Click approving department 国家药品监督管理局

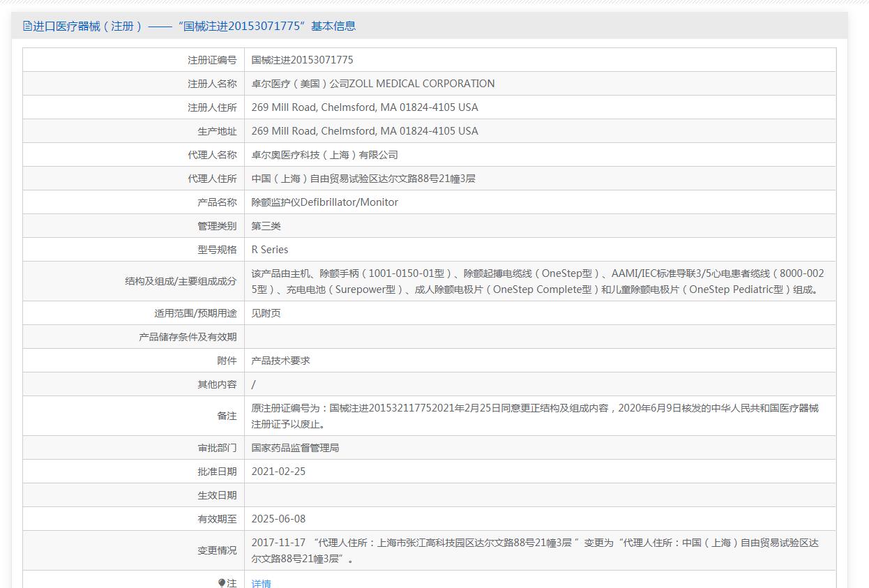[x=295, y=448]
